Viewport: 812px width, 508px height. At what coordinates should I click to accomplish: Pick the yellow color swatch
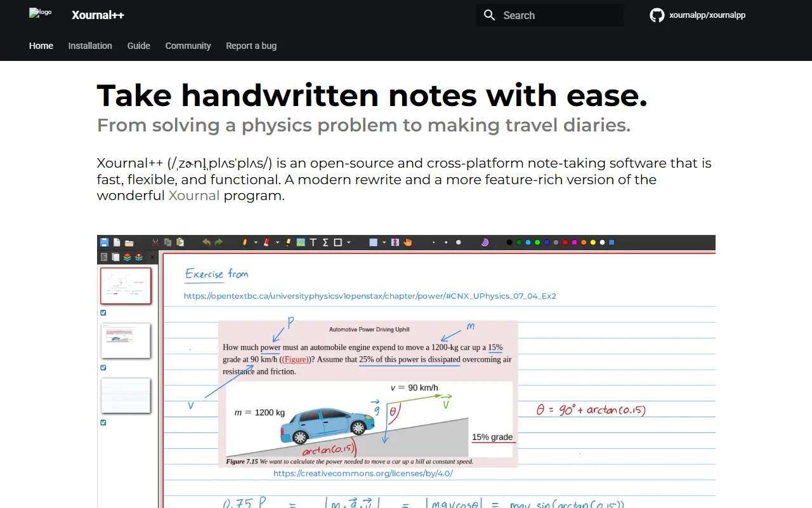click(593, 243)
